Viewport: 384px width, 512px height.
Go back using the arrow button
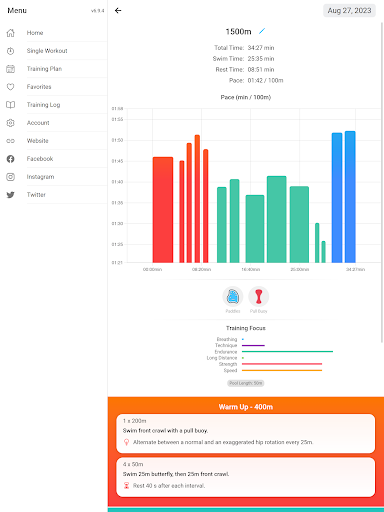[118, 10]
